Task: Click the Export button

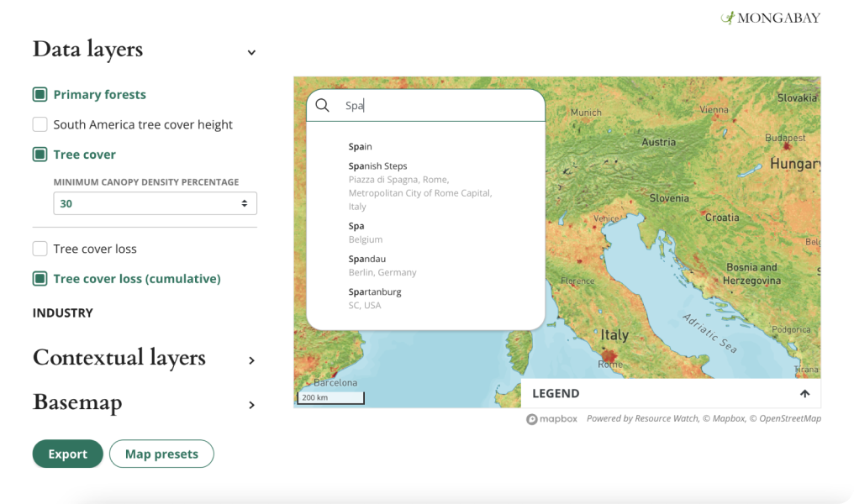Action: pyautogui.click(x=67, y=454)
